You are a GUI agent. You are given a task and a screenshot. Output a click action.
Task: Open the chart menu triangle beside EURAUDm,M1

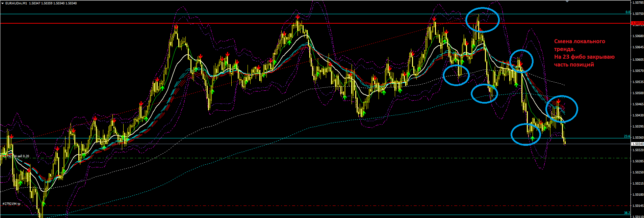tap(2, 3)
